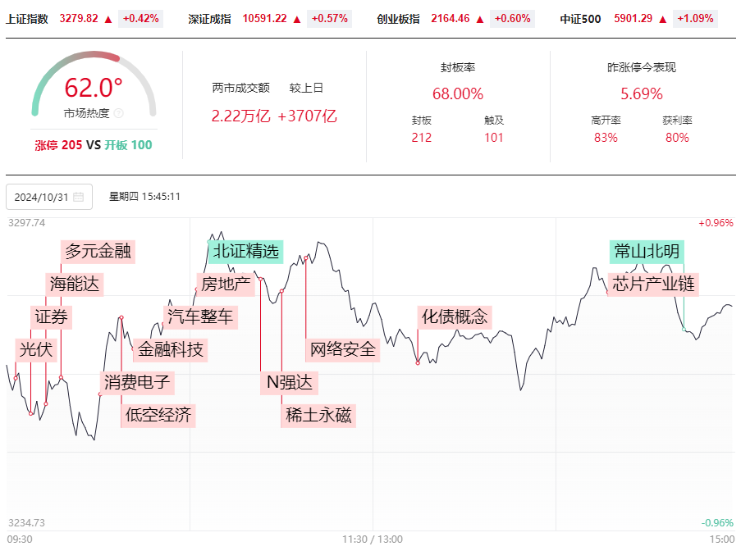Open the 开板 100 link
741x560 pixels.
click(x=128, y=145)
